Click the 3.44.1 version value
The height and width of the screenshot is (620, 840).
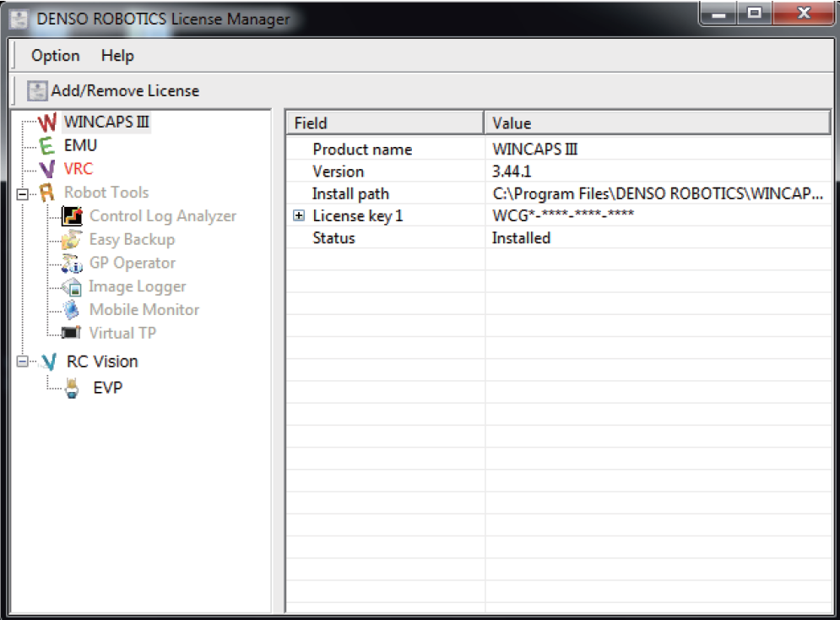tap(512, 171)
